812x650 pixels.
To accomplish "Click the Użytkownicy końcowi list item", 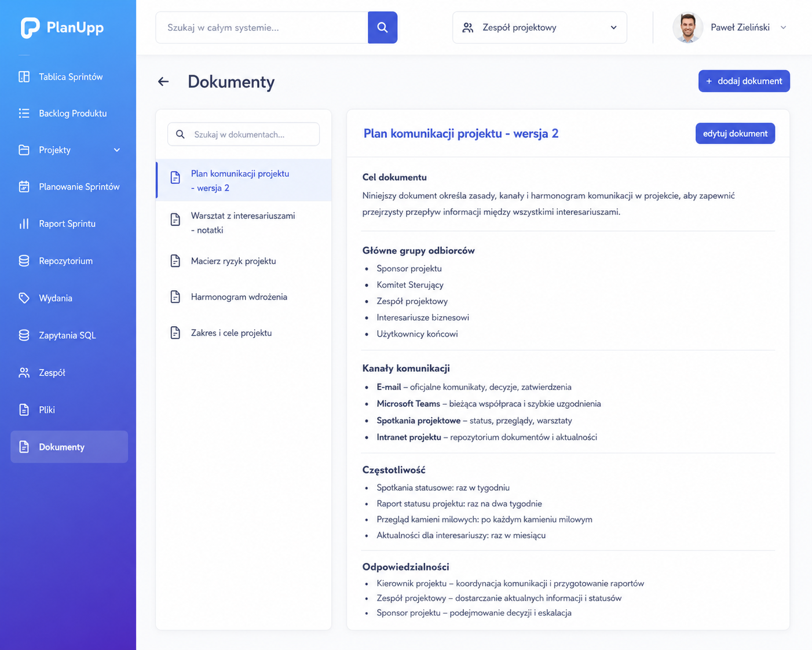I will point(417,334).
